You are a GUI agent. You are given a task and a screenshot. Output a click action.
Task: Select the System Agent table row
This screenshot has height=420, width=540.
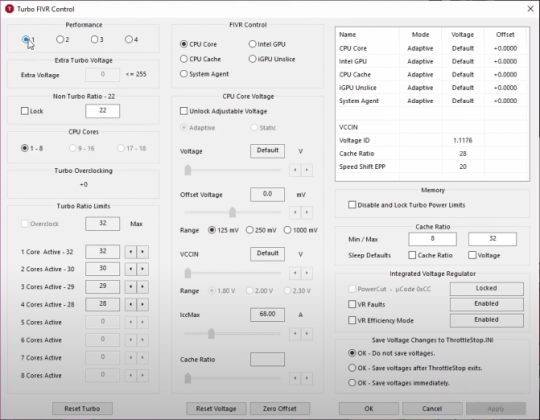click(x=432, y=101)
